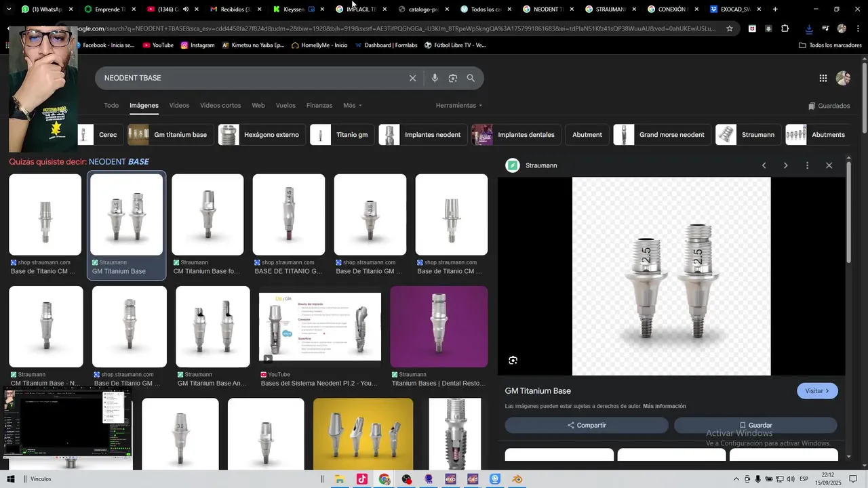Show the previous image in preview panel

[764, 165]
